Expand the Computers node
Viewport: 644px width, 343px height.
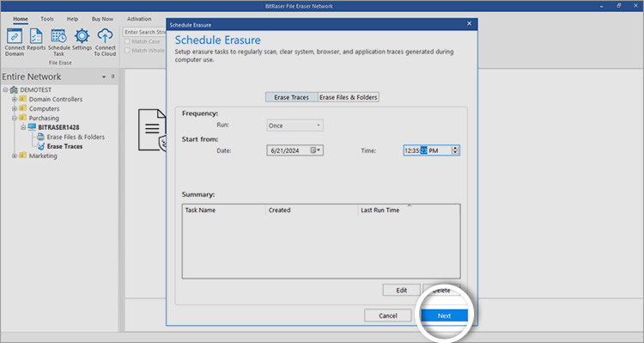15,108
